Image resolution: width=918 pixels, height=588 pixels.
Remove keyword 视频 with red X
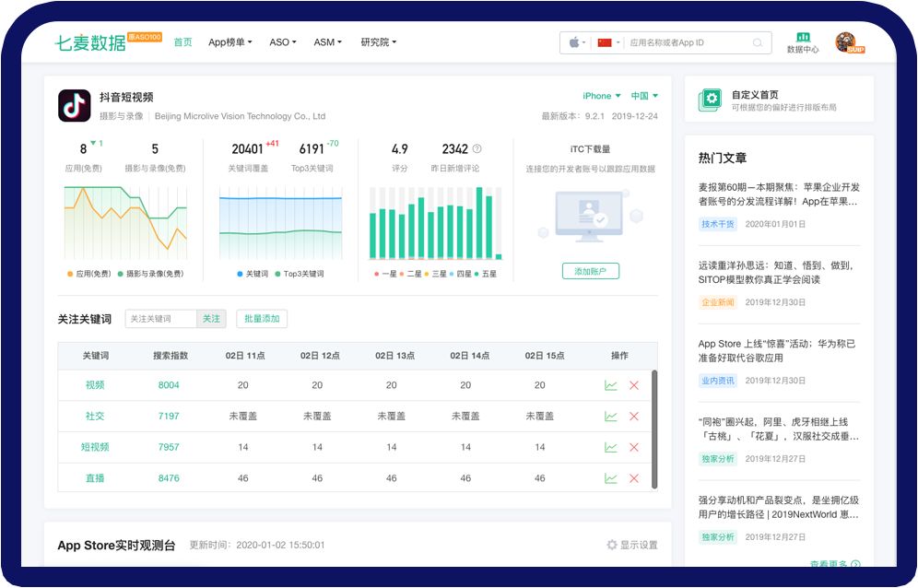click(633, 385)
